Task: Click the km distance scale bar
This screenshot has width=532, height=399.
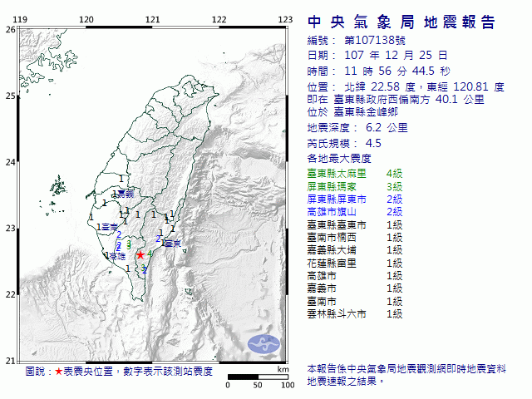Action: [258, 377]
